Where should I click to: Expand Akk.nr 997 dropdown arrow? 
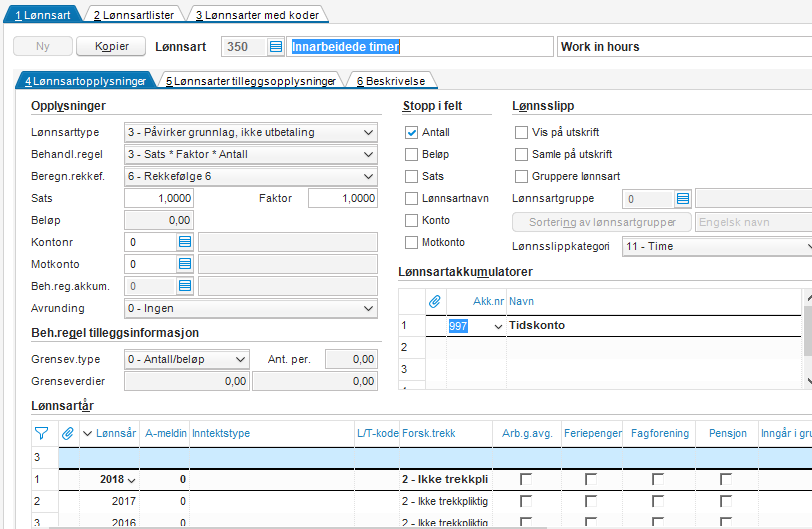[x=498, y=327]
